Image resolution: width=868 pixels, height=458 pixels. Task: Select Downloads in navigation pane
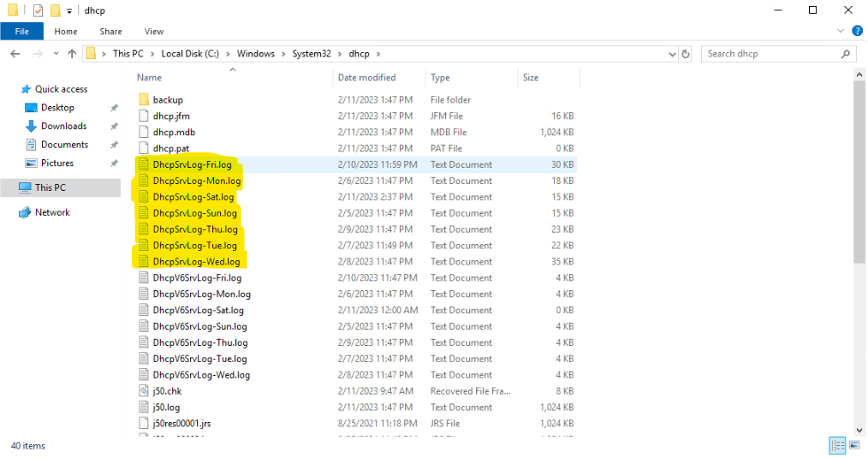point(63,126)
